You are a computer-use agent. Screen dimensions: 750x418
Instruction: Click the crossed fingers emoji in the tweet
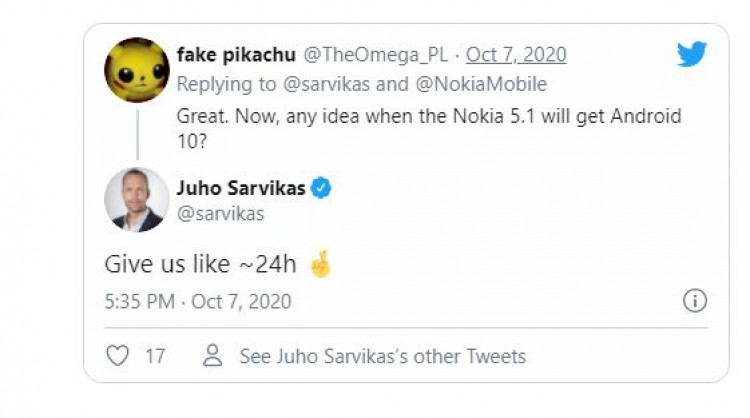click(320, 264)
